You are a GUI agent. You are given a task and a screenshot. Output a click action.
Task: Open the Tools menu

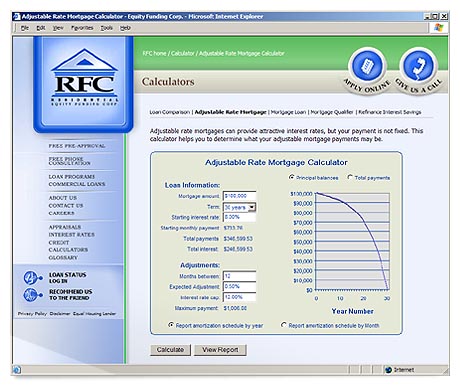click(106, 28)
